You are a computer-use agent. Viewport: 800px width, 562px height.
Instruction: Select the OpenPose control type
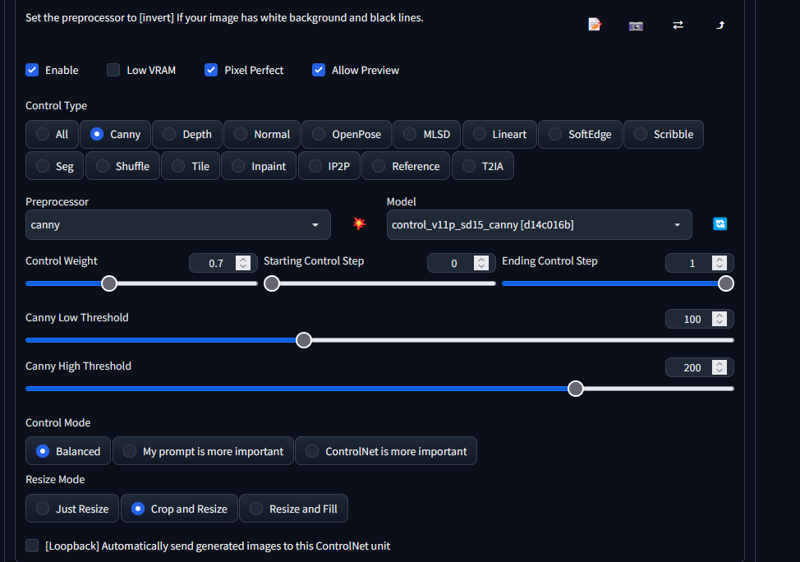click(x=346, y=135)
